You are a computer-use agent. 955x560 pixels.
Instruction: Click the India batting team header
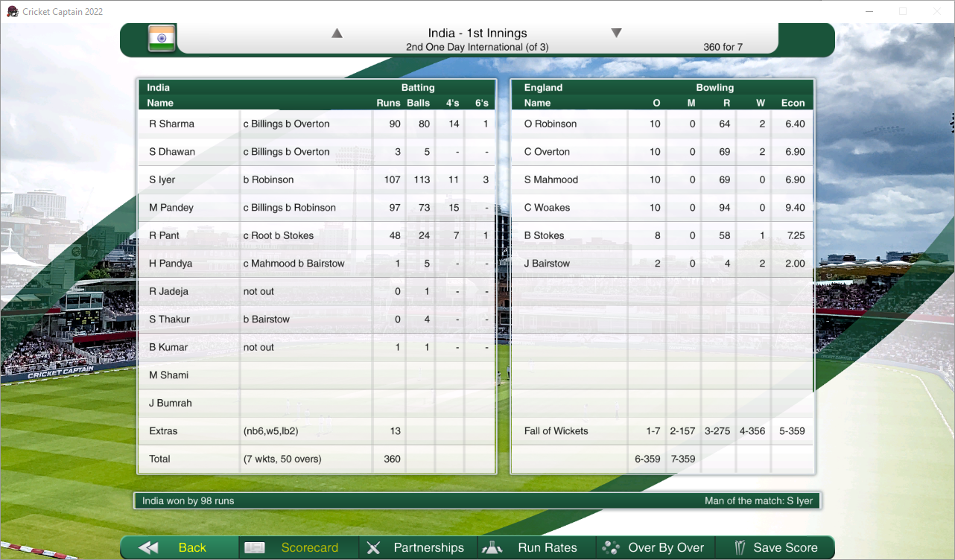(x=158, y=87)
